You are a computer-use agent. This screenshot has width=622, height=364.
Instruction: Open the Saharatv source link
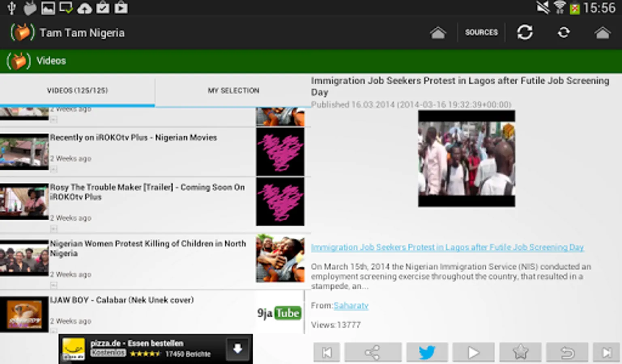(351, 305)
